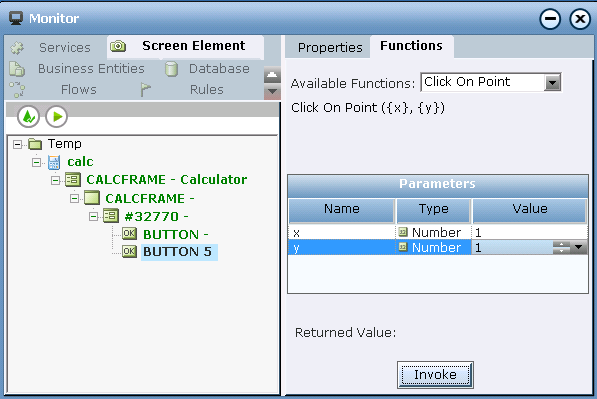Viewport: 597px width, 399px height.
Task: Select the BUTTON 5 tree item
Action: (177, 252)
